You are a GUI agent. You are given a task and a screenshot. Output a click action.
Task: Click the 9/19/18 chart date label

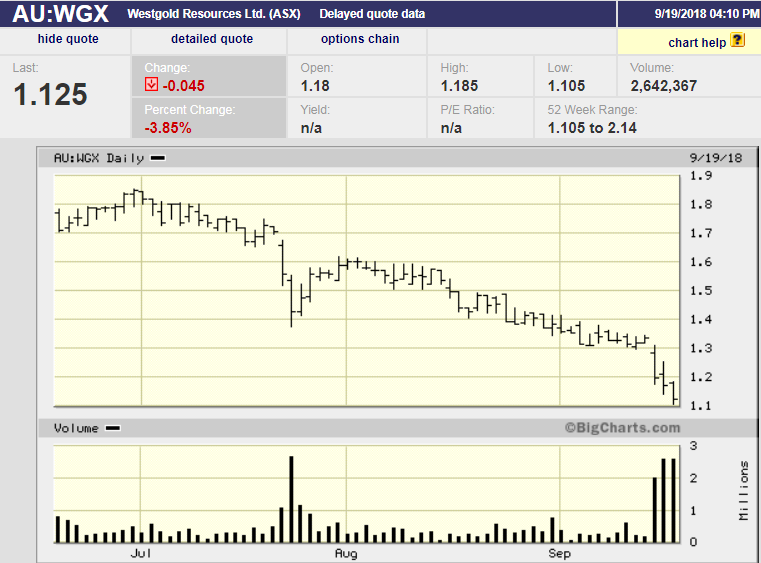pyautogui.click(x=716, y=158)
